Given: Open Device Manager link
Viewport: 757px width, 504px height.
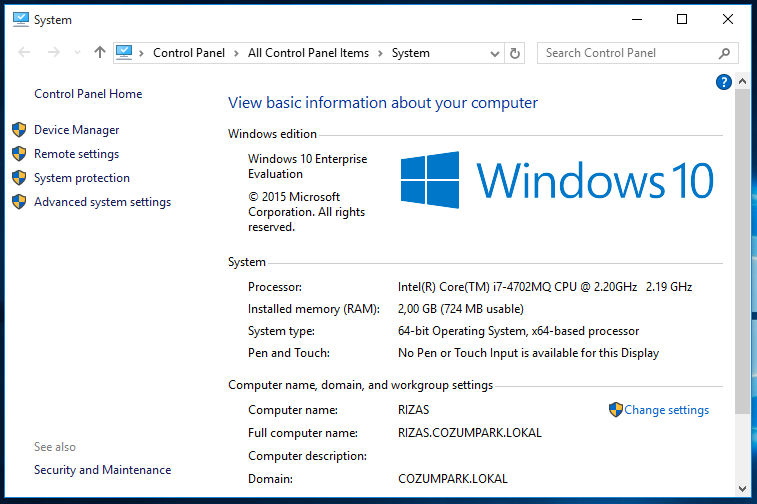Looking at the screenshot, I should [x=76, y=130].
